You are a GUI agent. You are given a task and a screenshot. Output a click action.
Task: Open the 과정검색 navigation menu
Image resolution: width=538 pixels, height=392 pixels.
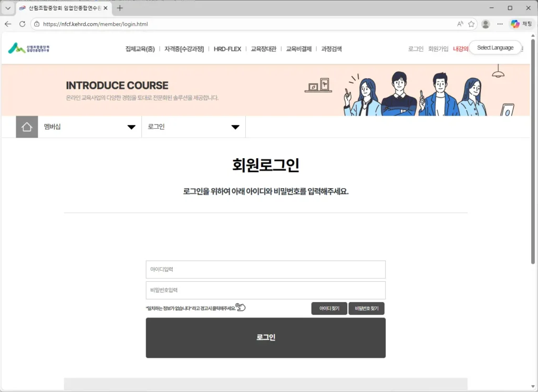332,48
